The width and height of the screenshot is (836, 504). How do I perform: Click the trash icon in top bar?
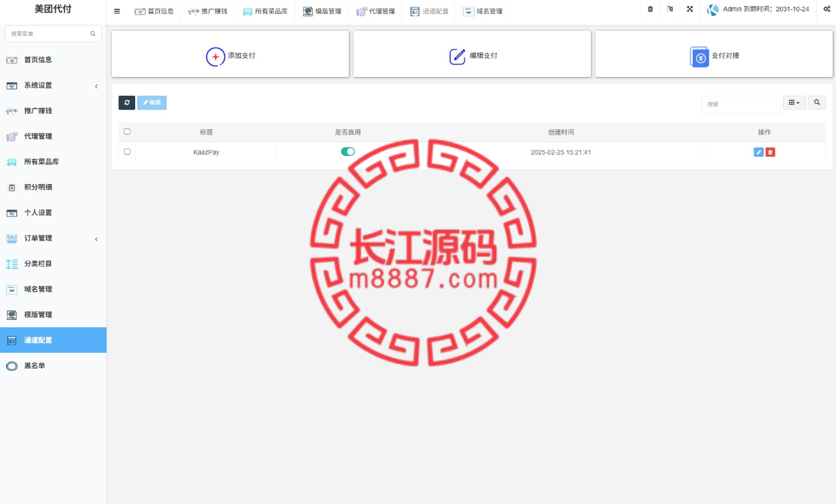click(x=650, y=9)
